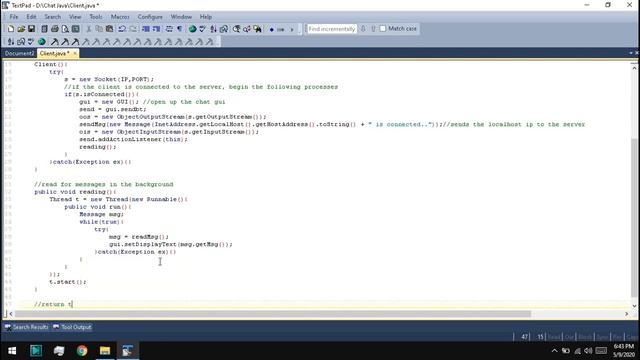640x360 pixels.
Task: Click the globe icon in the second toolbar row
Action: tap(42, 42)
